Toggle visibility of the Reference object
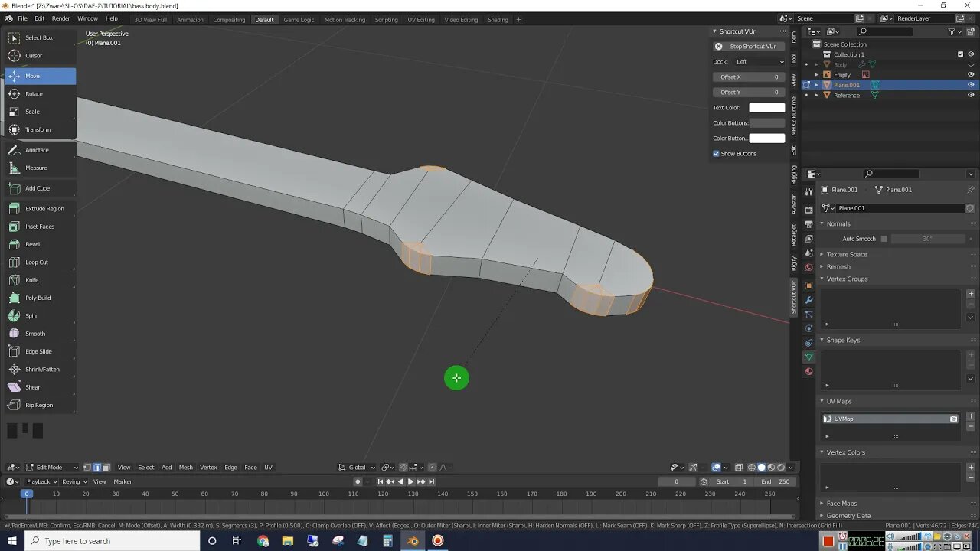Viewport: 980px width, 551px height. point(971,96)
